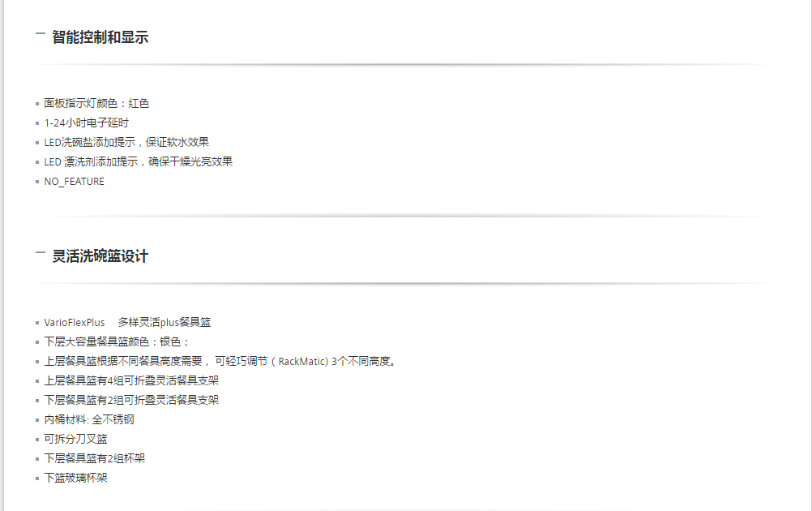Screen dimensions: 812x511
Task: Click the 可拆分刀叉篮 list item
Action: [x=75, y=439]
